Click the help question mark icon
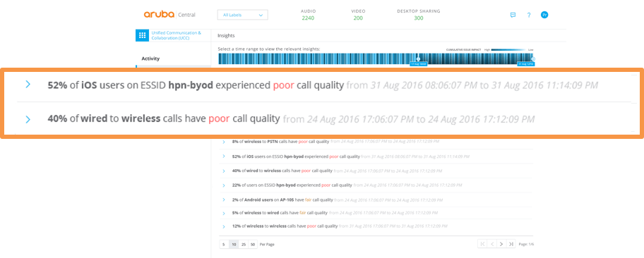Viewport: 644px width, 258px height. point(529,15)
